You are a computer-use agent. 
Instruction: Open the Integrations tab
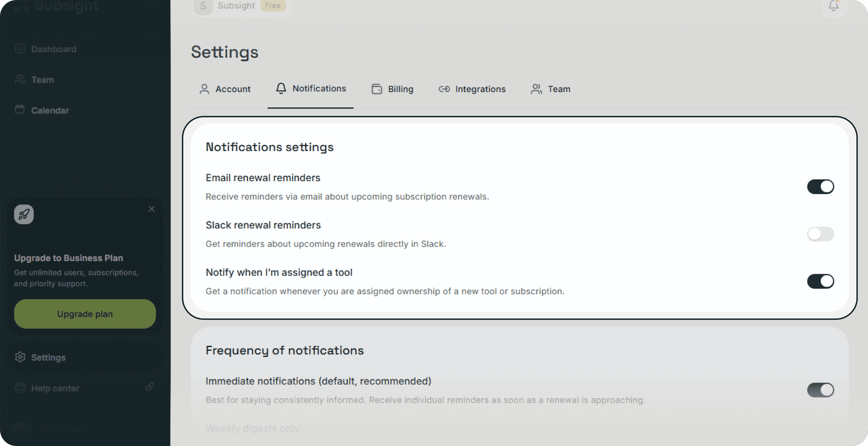click(x=472, y=89)
